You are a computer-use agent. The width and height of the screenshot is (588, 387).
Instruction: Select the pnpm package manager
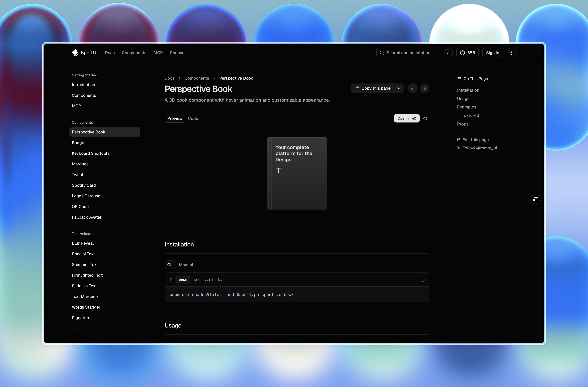point(183,280)
